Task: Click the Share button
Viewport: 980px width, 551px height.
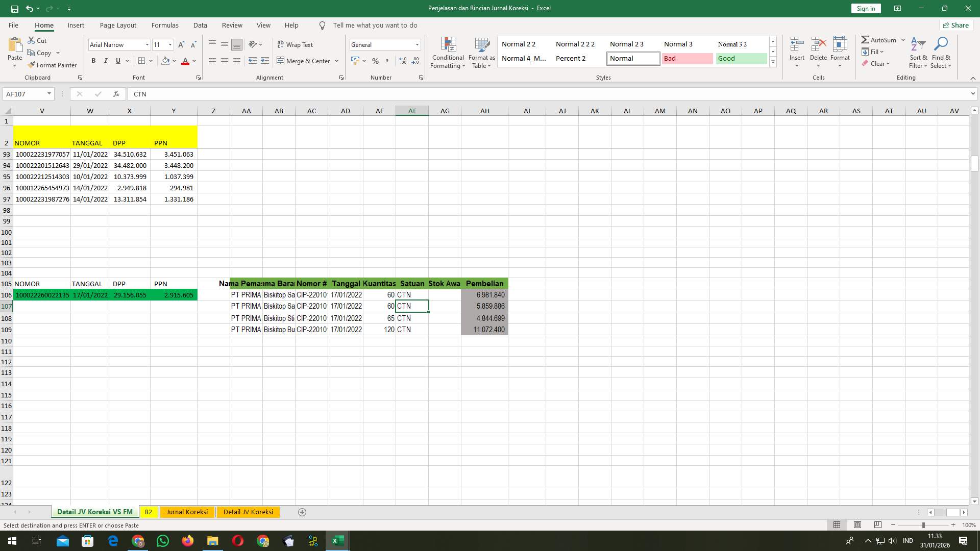Action: 955,25
